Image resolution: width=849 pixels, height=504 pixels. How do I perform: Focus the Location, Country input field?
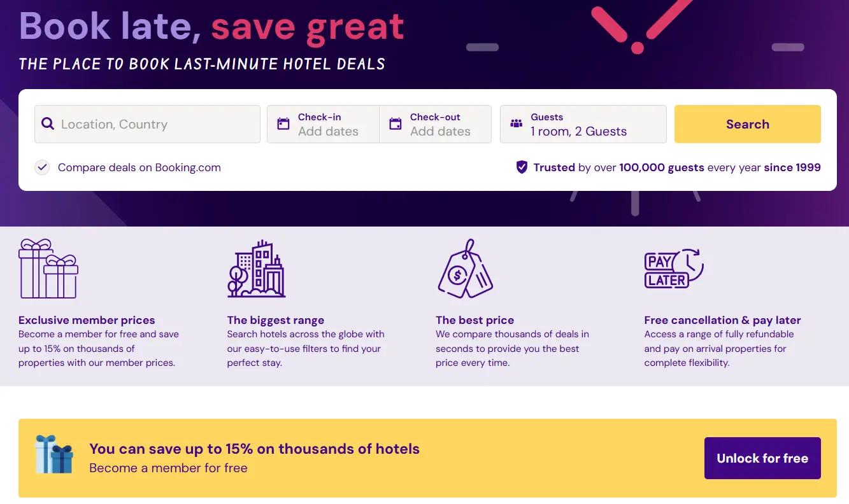pyautogui.click(x=156, y=124)
